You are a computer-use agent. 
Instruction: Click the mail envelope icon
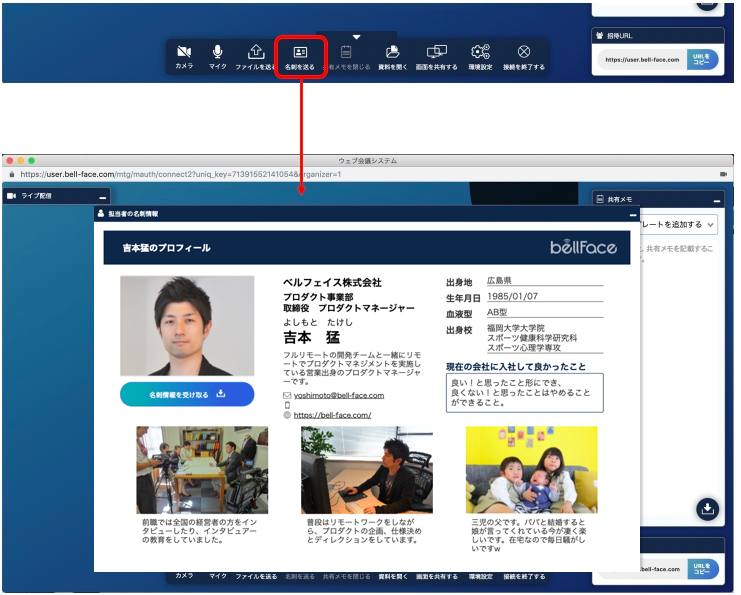[x=287, y=395]
